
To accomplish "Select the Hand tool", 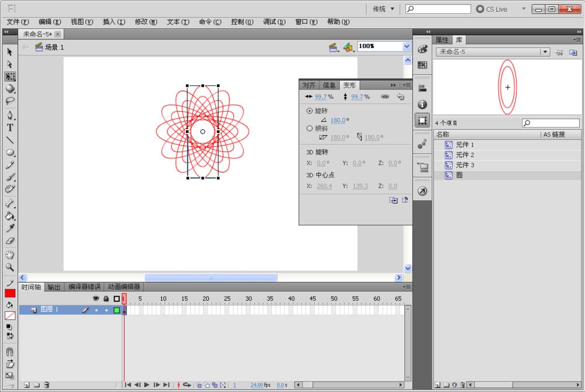I will tap(10, 255).
